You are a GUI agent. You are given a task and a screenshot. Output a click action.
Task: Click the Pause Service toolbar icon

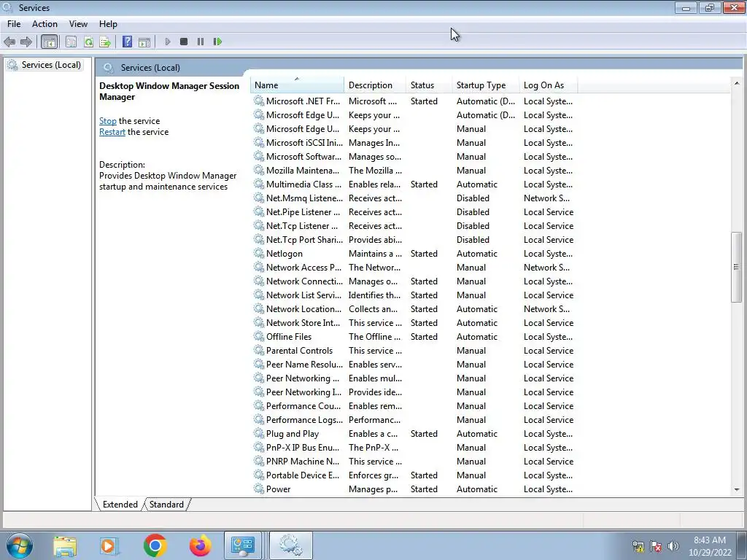201,42
